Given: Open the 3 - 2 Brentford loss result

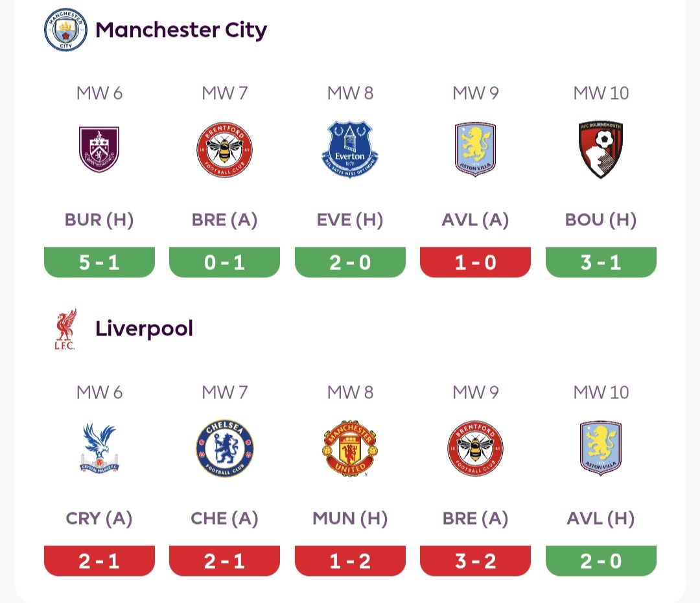Looking at the screenshot, I should pyautogui.click(x=475, y=561).
